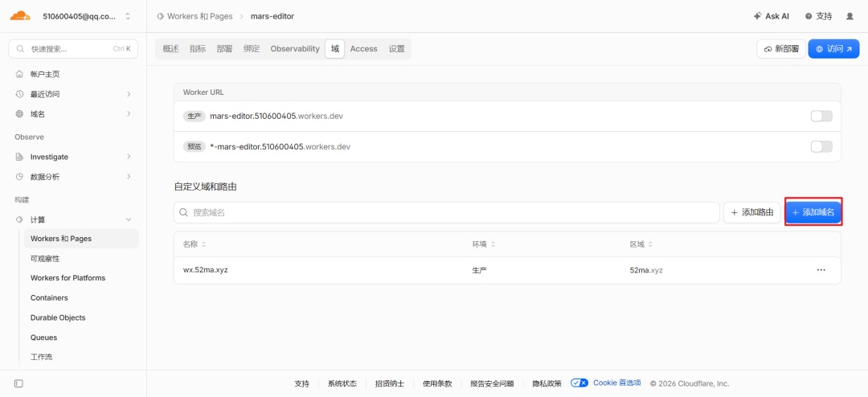
Task: Expand the 最近访问 submenu
Action: [129, 94]
